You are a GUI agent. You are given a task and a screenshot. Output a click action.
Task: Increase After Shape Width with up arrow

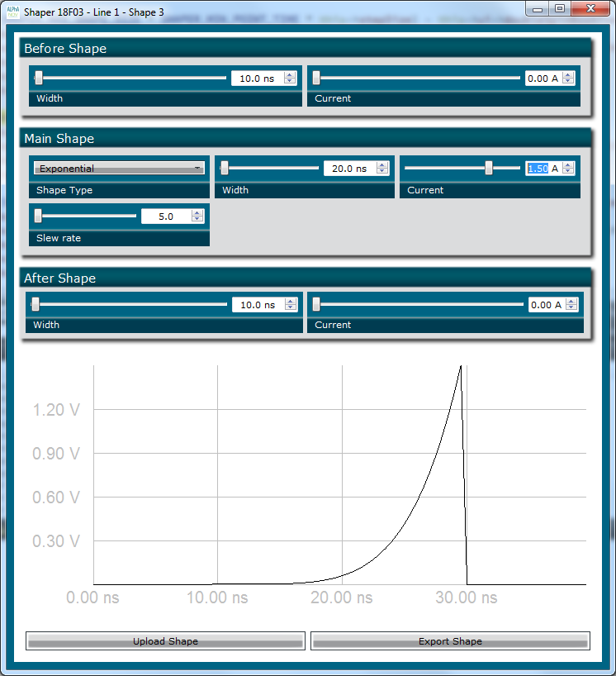pyautogui.click(x=291, y=302)
